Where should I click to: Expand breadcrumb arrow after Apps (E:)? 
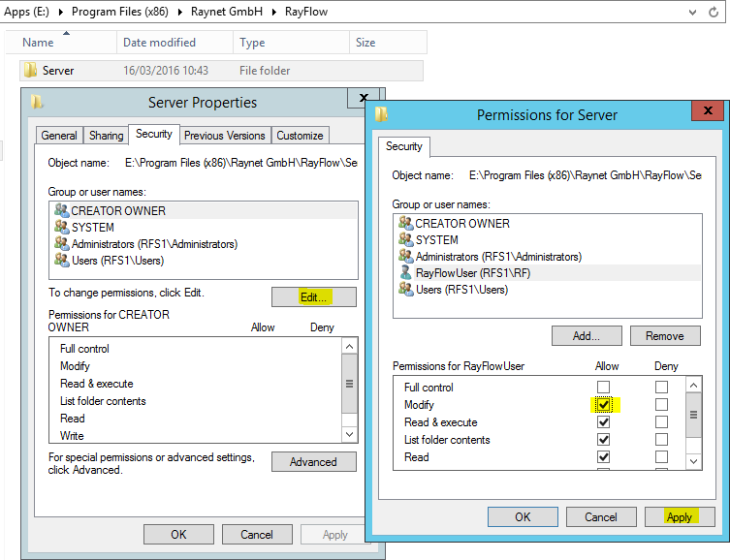coord(60,12)
